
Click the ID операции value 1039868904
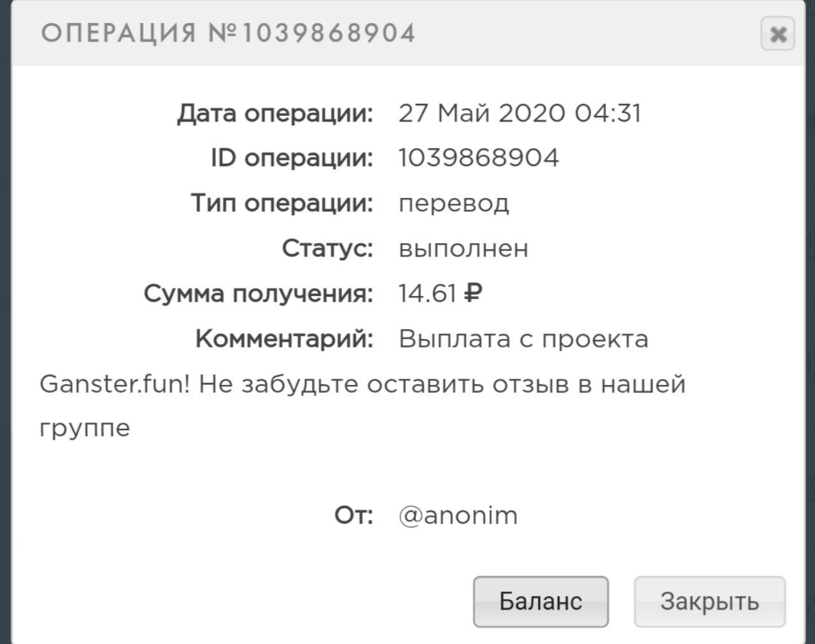click(x=479, y=158)
